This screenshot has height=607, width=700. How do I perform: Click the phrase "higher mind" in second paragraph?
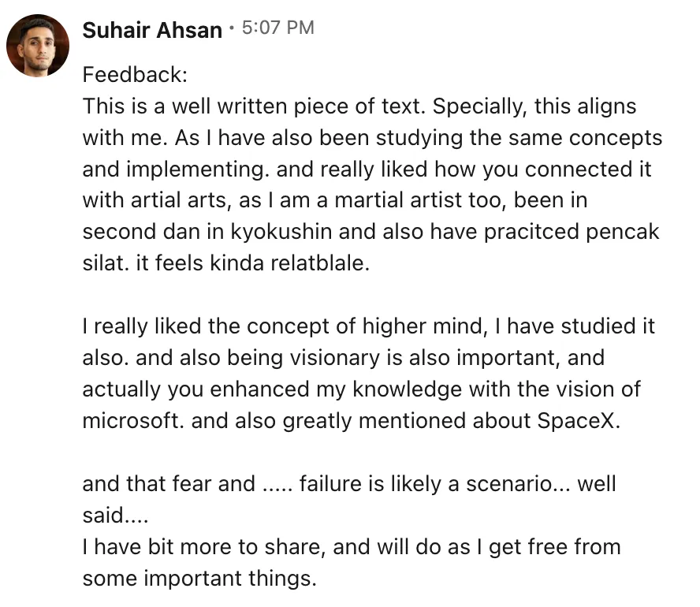pos(424,326)
